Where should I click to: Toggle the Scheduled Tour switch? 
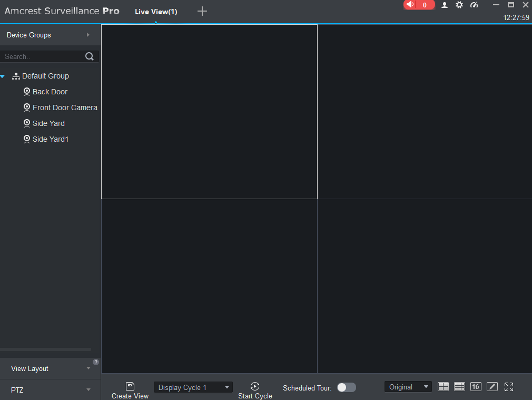click(347, 387)
